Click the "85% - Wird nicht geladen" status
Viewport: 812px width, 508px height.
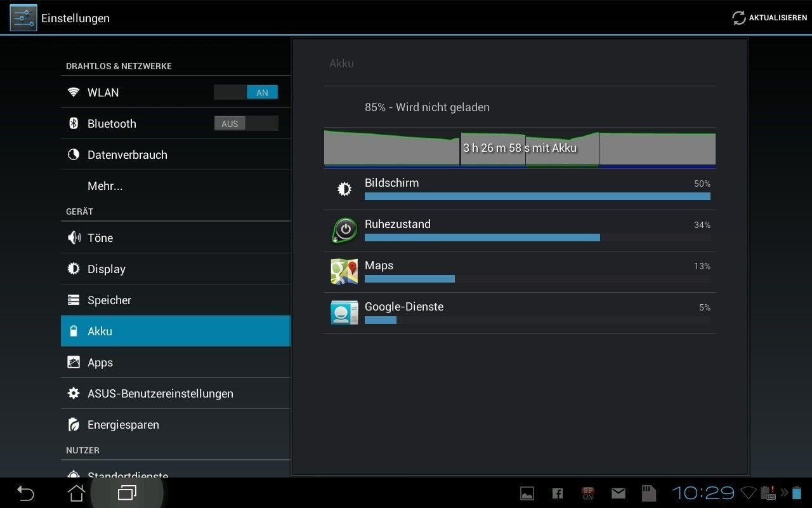(x=427, y=107)
